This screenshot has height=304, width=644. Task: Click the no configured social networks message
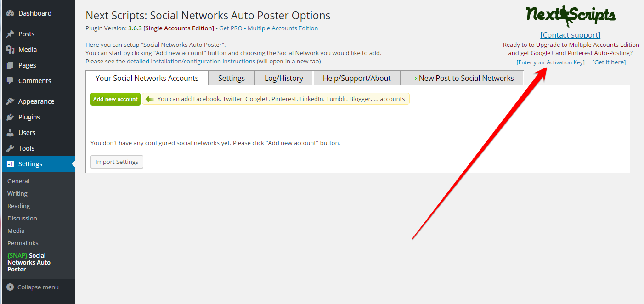point(215,143)
